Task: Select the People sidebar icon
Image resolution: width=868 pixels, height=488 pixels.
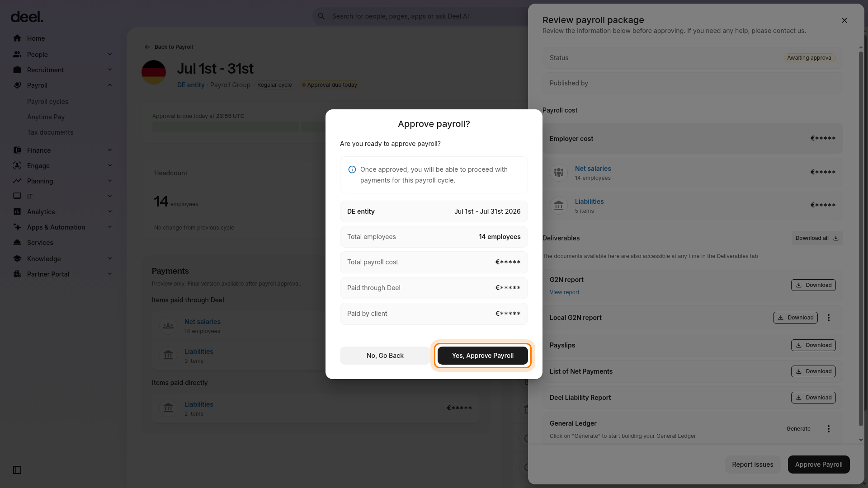Action: [17, 55]
